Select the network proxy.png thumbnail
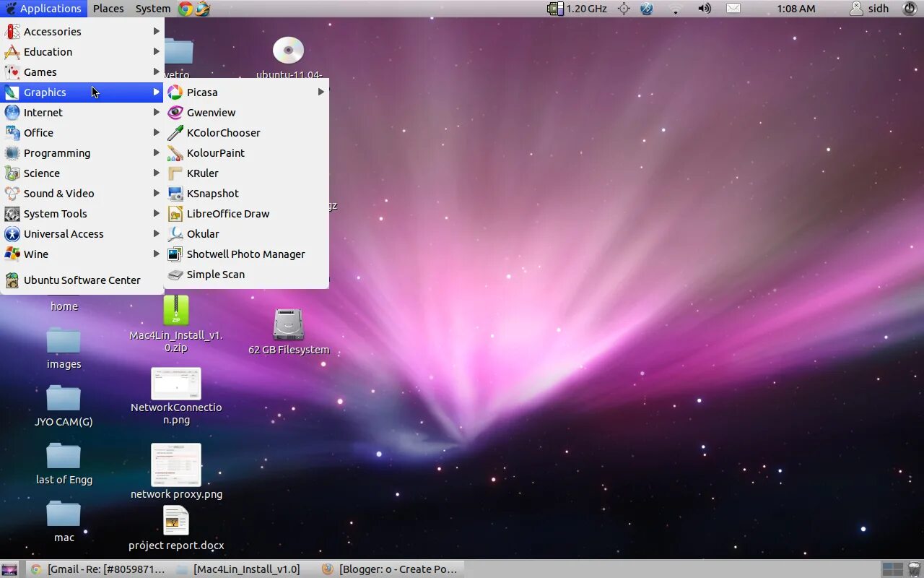Image resolution: width=924 pixels, height=578 pixels. coord(176,465)
